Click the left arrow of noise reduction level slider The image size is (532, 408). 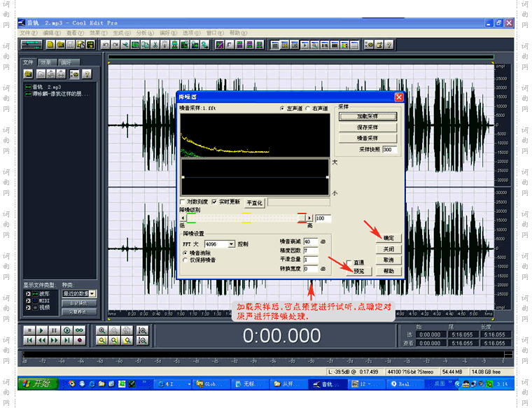pos(183,218)
